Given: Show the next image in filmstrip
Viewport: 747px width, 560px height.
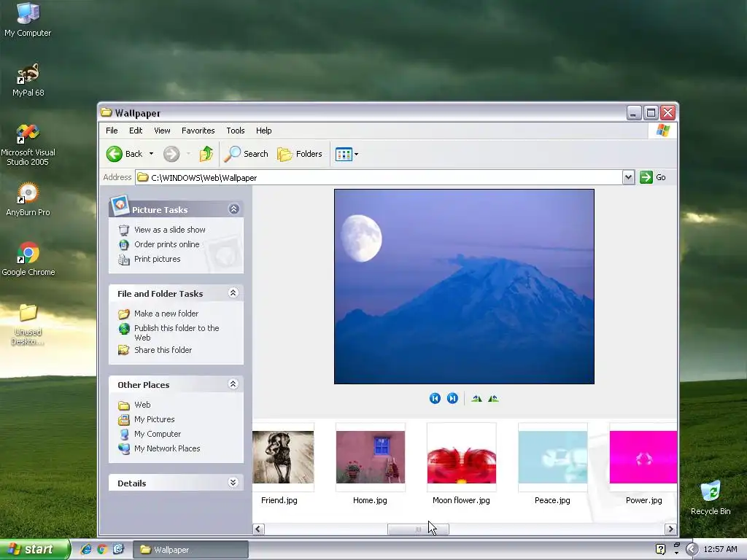Looking at the screenshot, I should pyautogui.click(x=452, y=398).
